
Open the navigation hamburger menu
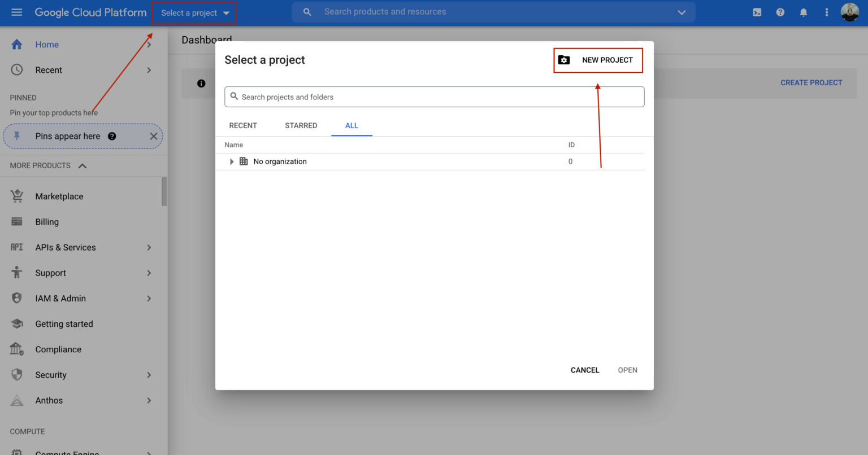[16, 12]
